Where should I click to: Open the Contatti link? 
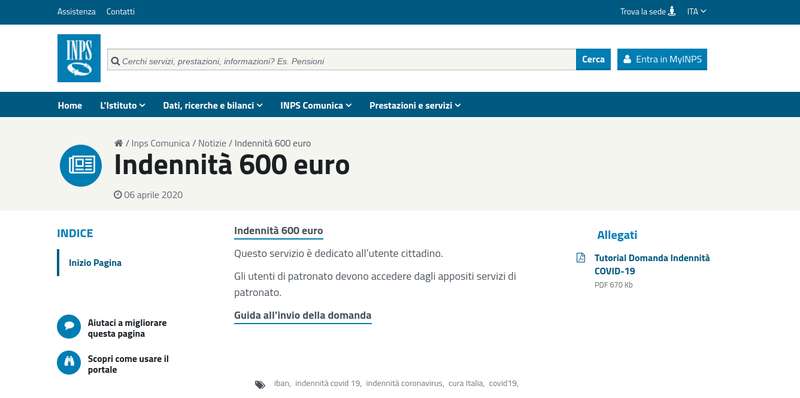(120, 11)
